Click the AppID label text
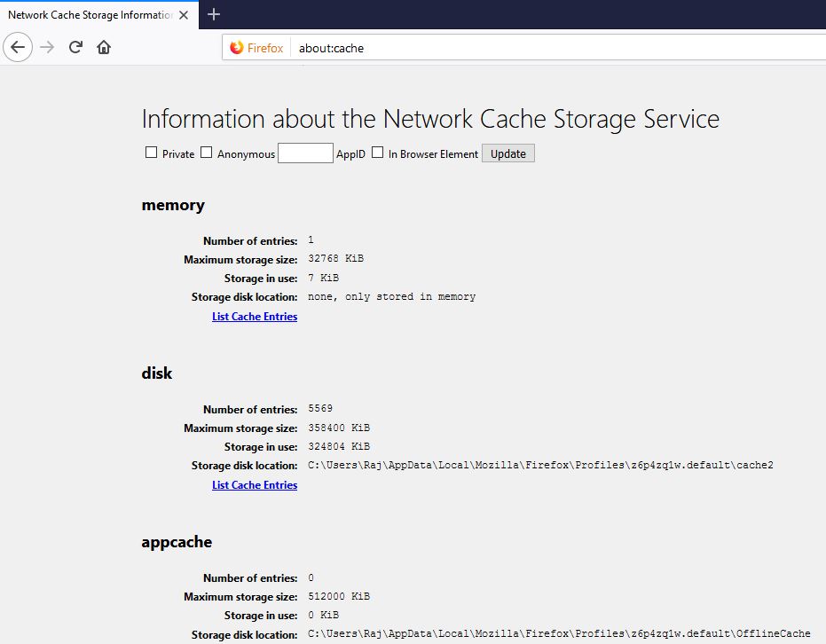Screen dimensions: 826x644 click(350, 153)
